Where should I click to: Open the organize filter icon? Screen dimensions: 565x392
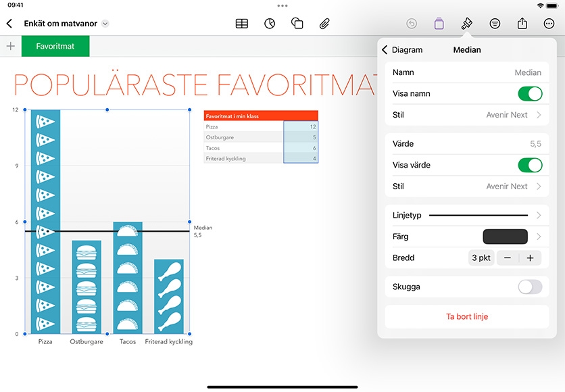[495, 24]
